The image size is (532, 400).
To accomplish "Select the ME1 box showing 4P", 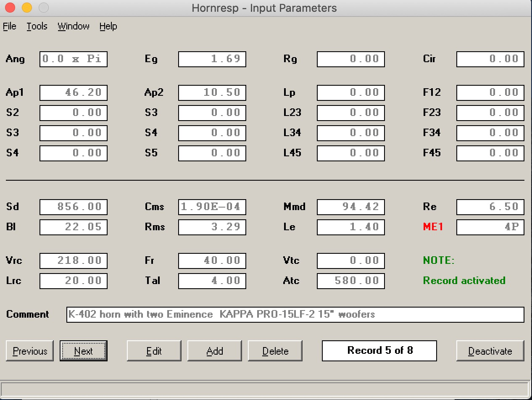I will [x=490, y=227].
